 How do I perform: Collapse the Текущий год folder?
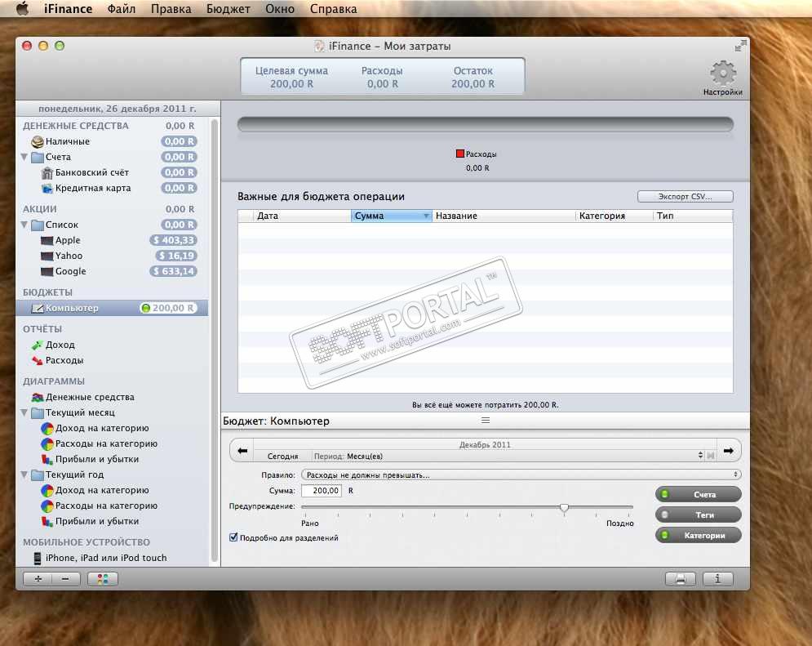point(24,474)
